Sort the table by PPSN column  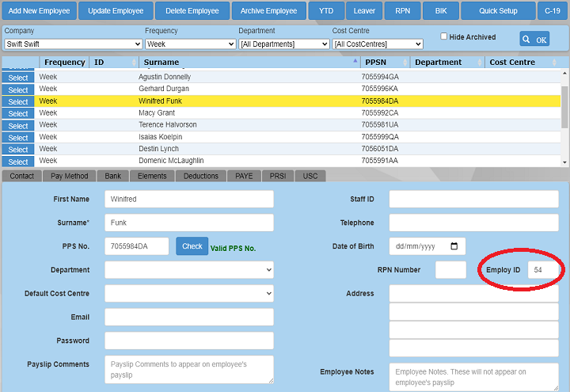point(384,63)
